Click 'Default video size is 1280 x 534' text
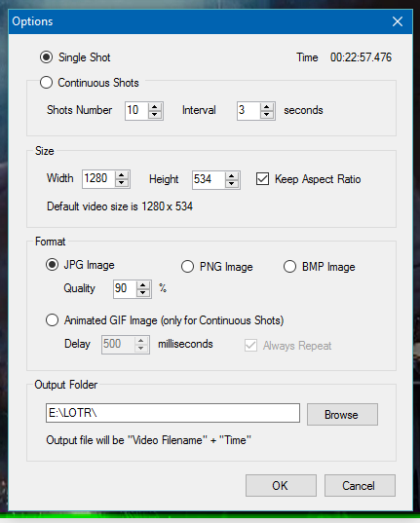 120,206
